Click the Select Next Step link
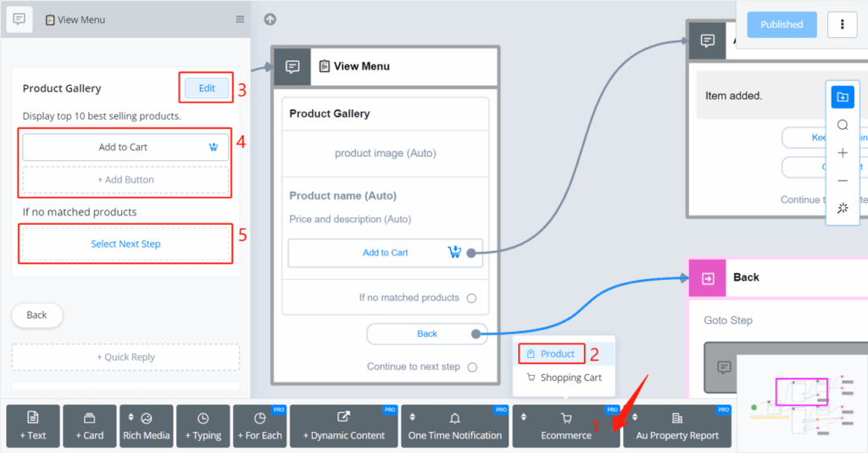The width and height of the screenshot is (868, 453). pyautogui.click(x=125, y=243)
